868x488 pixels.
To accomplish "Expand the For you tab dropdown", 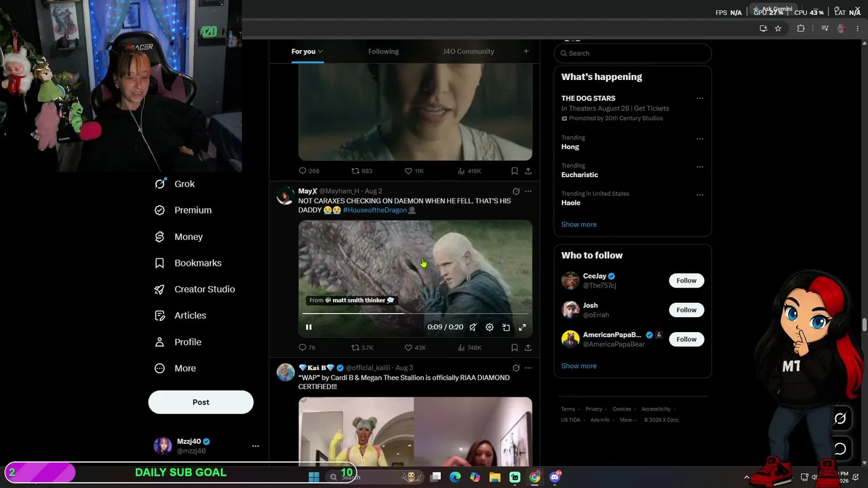I will pyautogui.click(x=320, y=52).
